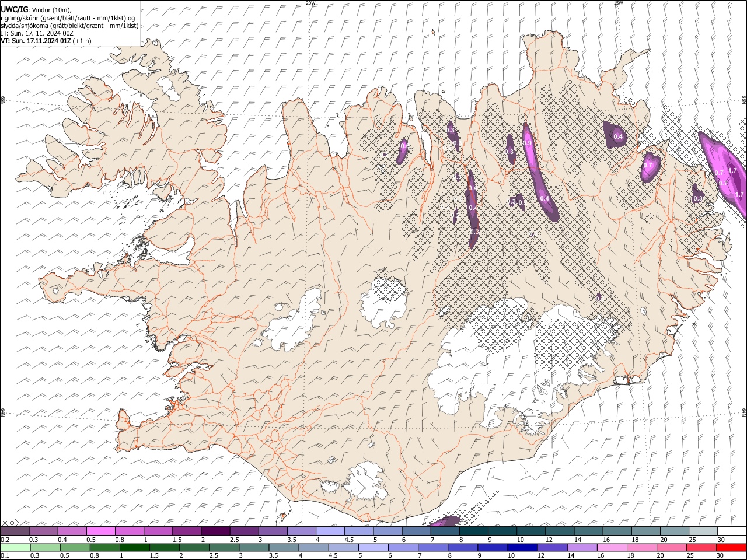Click the '0.9' snowfall value on the map

click(x=527, y=143)
